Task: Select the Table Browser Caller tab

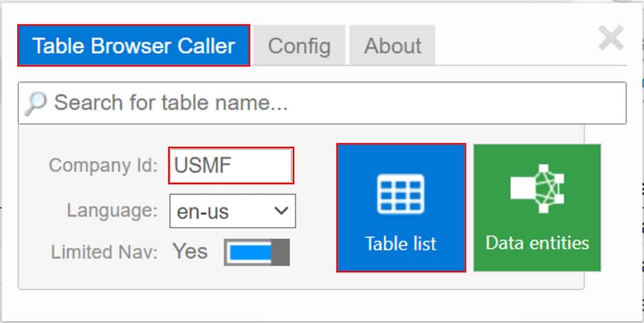Action: [x=134, y=46]
